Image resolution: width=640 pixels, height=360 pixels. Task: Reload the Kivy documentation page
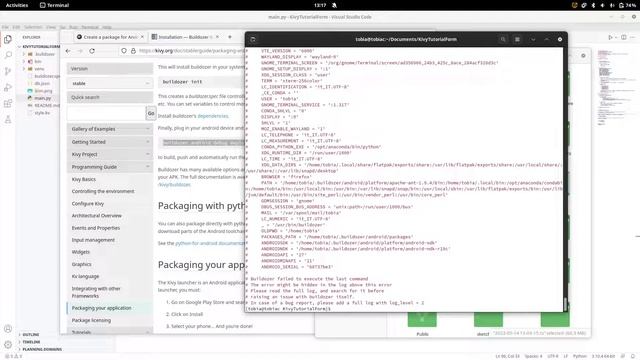92,51
